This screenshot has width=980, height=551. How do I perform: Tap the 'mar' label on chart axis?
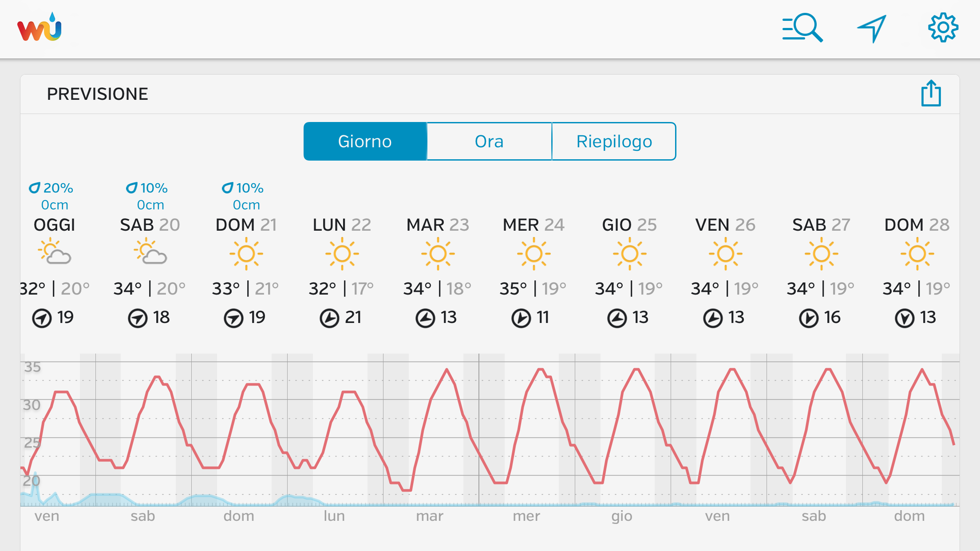pyautogui.click(x=430, y=516)
